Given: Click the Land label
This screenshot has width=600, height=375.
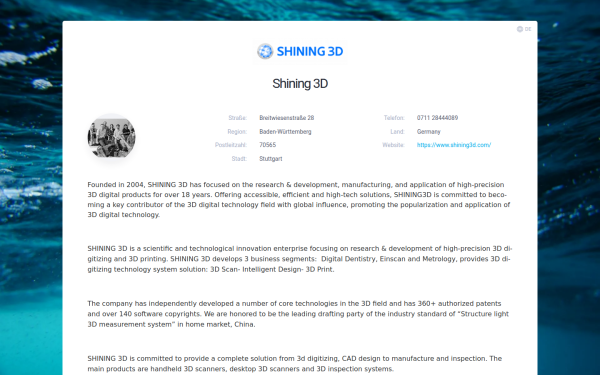Looking at the screenshot, I should pyautogui.click(x=397, y=132).
